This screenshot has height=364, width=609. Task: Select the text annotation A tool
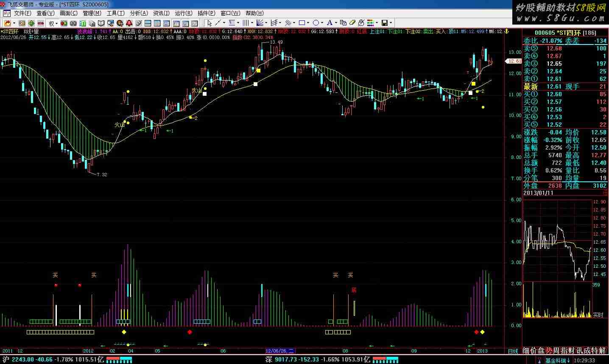330,23
